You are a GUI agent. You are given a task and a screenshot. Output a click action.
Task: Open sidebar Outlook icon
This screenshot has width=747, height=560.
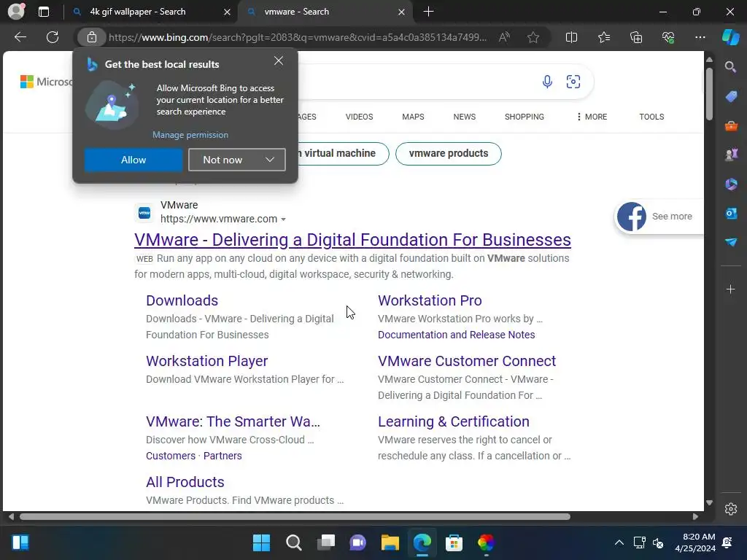(x=731, y=213)
